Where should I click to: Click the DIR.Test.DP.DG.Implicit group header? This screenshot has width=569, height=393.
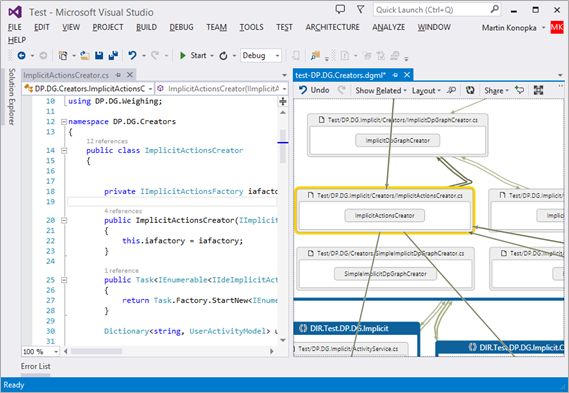[357, 328]
